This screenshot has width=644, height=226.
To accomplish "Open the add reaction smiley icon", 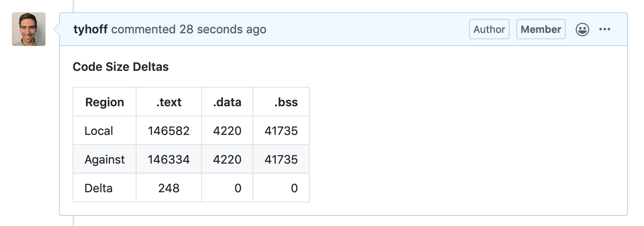I will [x=582, y=30].
